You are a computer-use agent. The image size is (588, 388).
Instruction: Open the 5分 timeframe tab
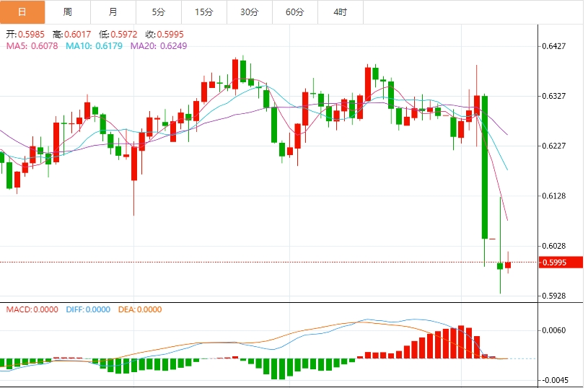(159, 12)
